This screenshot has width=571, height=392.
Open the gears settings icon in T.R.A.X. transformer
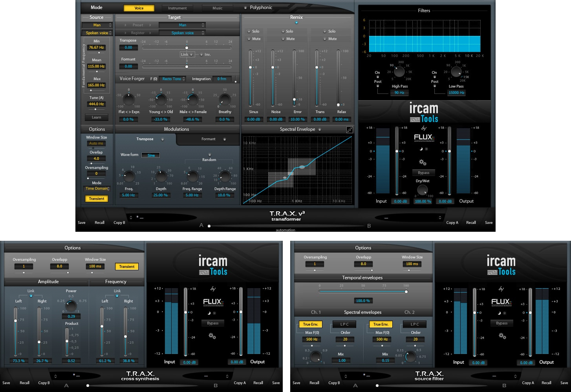[423, 162]
